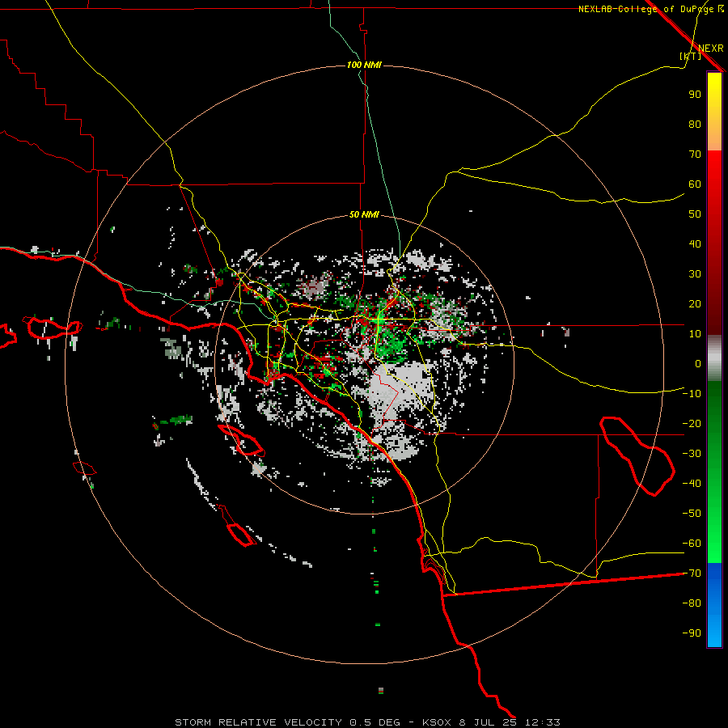
Task: Click the -30 scale value
Action: [692, 454]
